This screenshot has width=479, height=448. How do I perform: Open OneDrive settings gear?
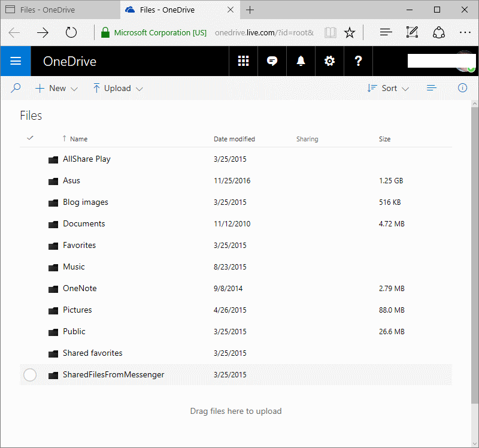tap(329, 60)
